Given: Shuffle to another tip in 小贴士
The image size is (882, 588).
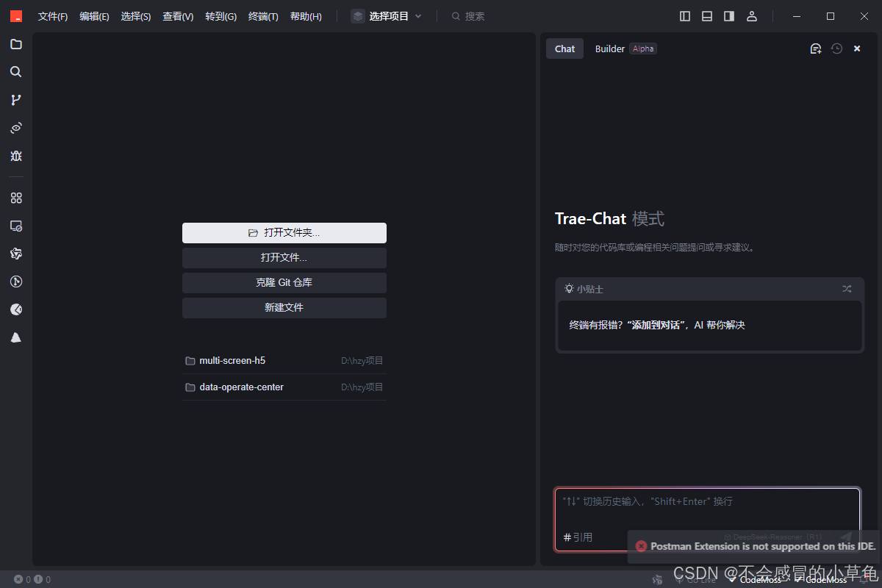Looking at the screenshot, I should (847, 289).
